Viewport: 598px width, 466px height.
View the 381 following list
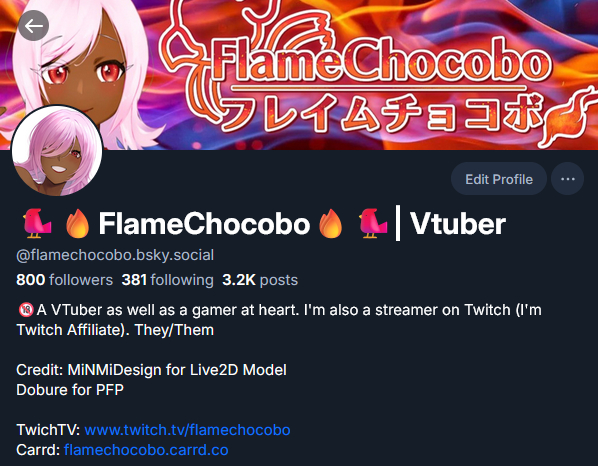[167, 280]
